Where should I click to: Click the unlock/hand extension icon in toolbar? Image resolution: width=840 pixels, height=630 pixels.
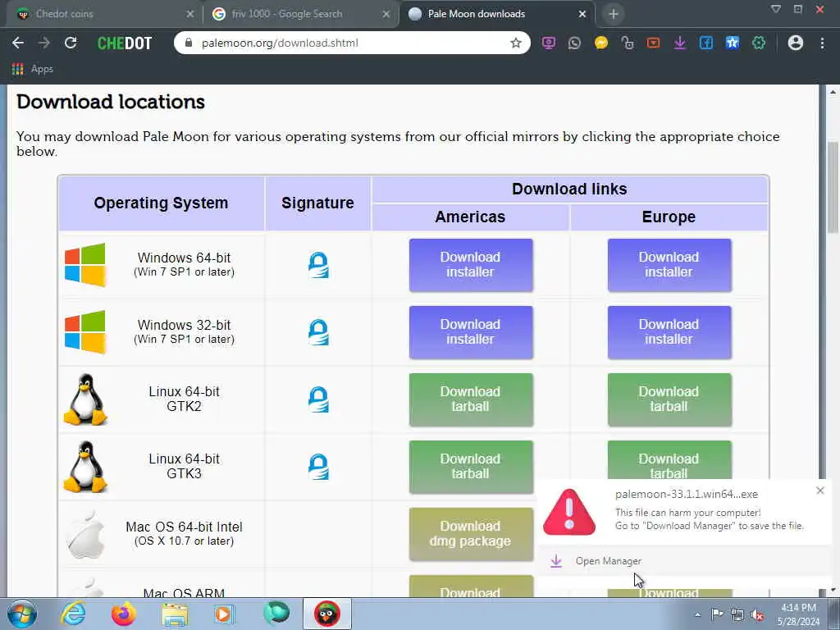[x=627, y=43]
